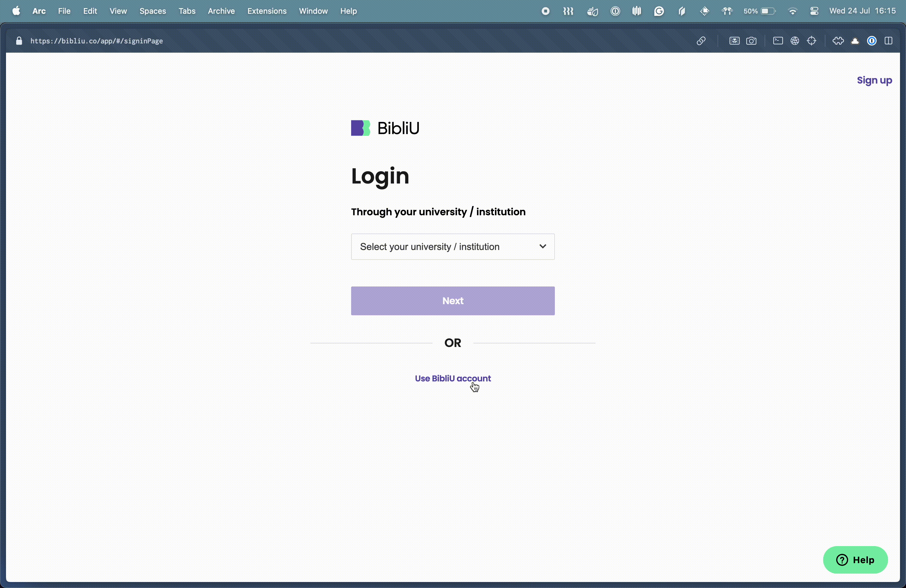
Task: Open the Spaces menu
Action: coord(153,11)
